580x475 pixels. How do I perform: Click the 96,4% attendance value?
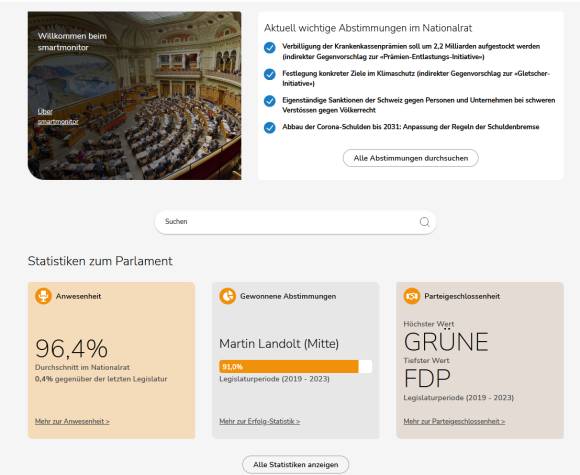pyautogui.click(x=71, y=348)
